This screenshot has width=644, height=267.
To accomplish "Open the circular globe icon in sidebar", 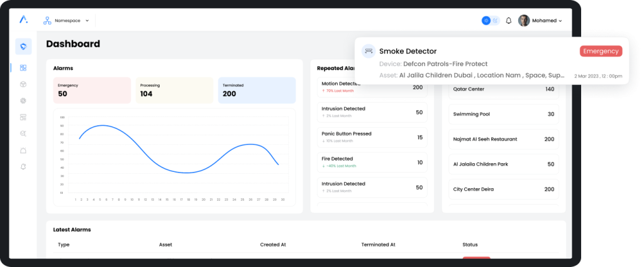I will pos(23,101).
